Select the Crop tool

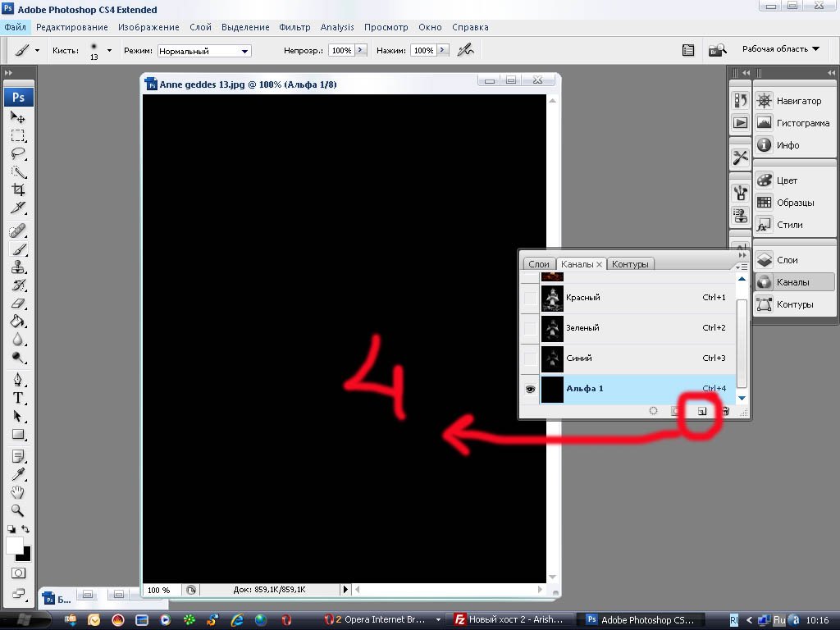(x=18, y=189)
